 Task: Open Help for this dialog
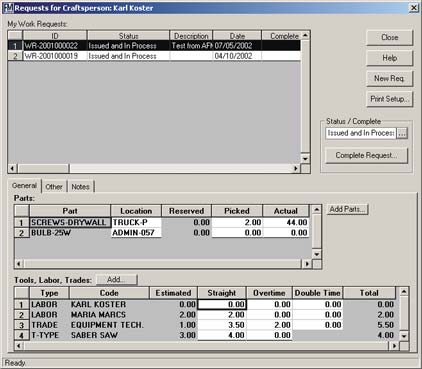[x=389, y=58]
